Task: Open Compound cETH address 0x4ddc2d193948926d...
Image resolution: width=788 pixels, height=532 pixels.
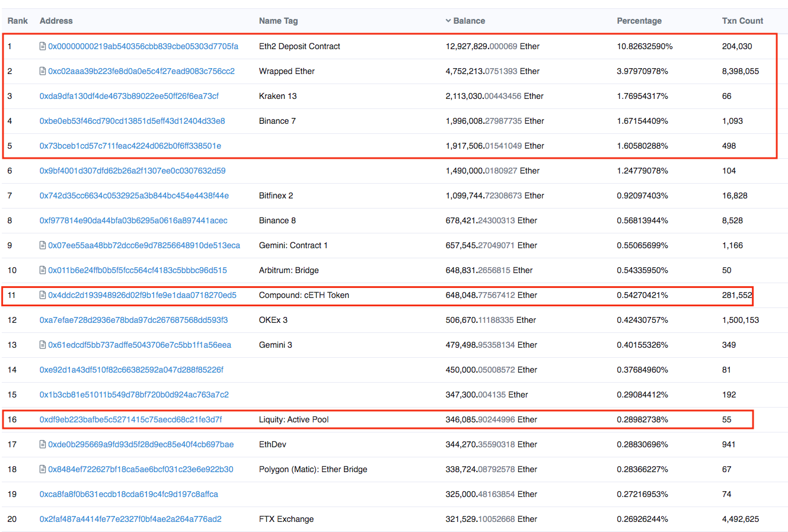Action: tap(142, 295)
